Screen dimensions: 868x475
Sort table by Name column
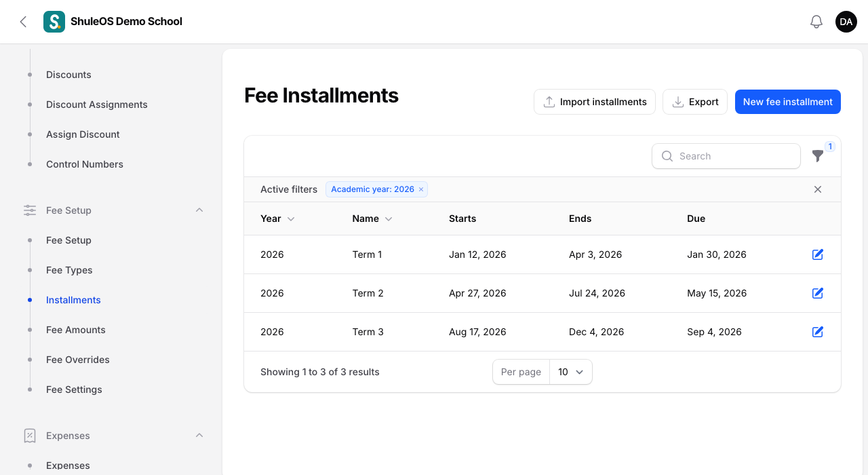pyautogui.click(x=372, y=218)
